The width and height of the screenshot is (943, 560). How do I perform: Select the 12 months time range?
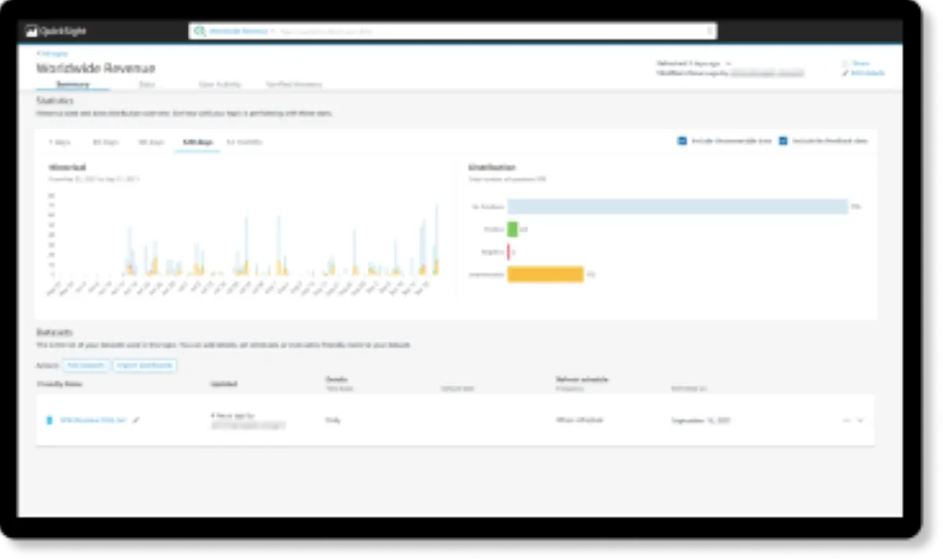[x=244, y=142]
